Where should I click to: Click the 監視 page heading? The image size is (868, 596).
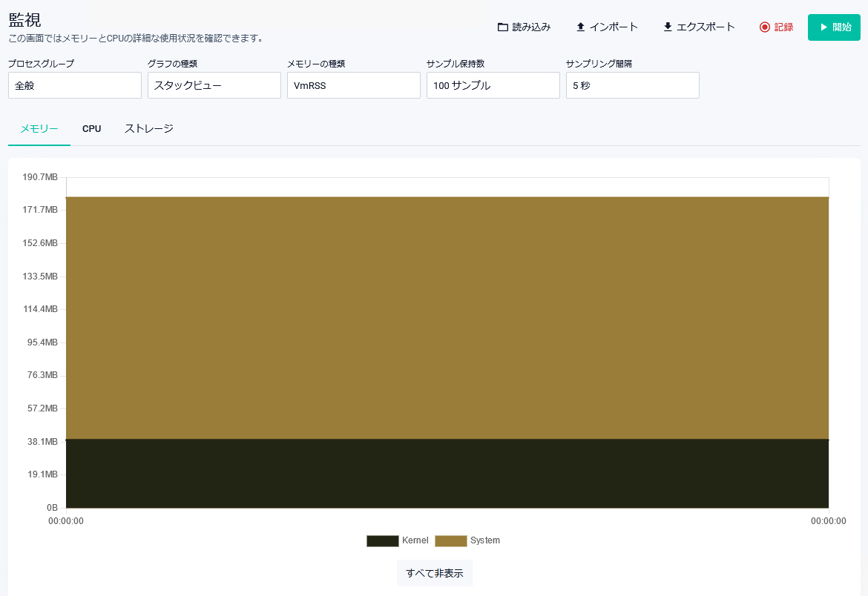coord(25,20)
